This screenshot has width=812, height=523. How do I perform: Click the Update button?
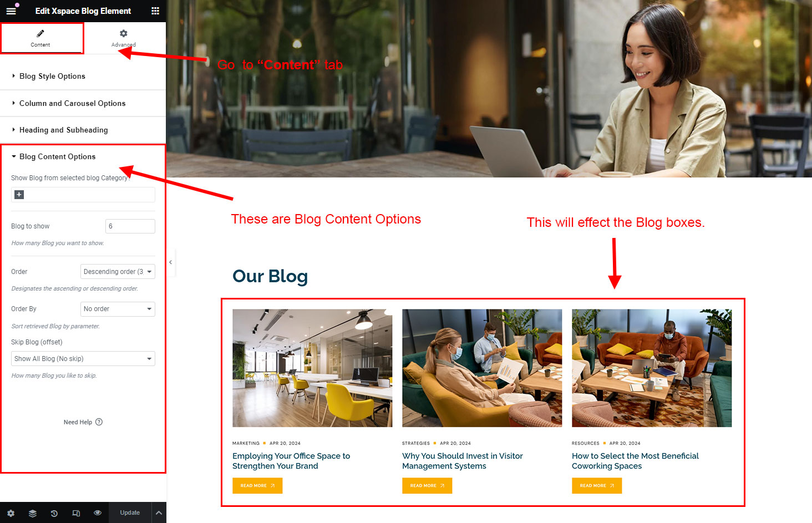[x=130, y=513]
